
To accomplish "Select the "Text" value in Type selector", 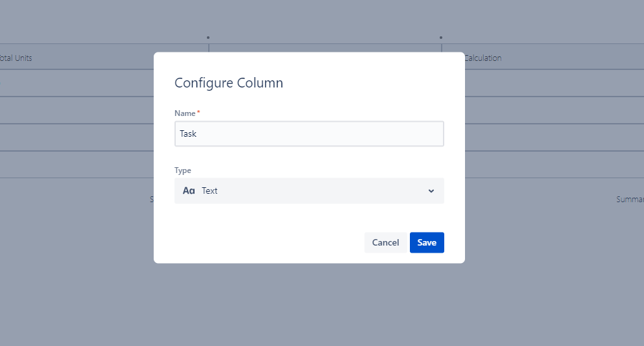I will pyautogui.click(x=209, y=191).
